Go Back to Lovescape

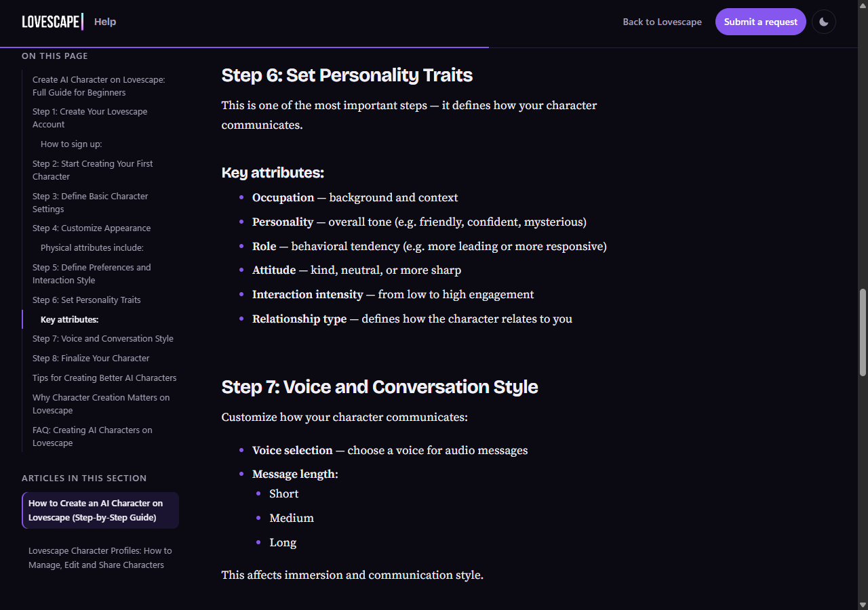point(663,22)
